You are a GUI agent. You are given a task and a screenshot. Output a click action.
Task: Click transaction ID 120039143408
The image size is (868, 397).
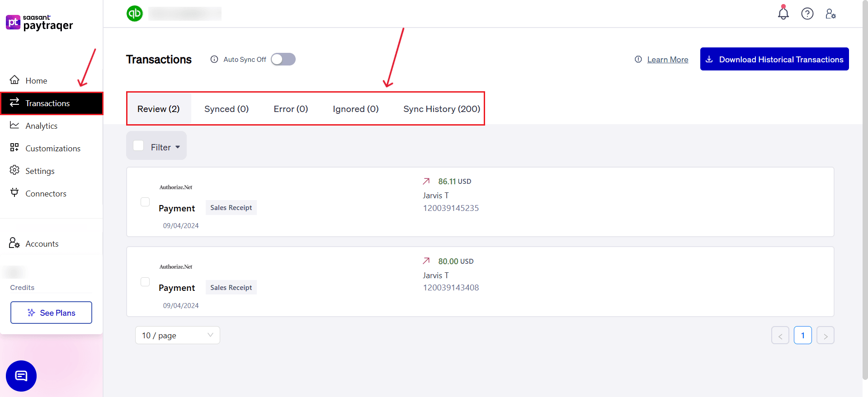pos(451,288)
